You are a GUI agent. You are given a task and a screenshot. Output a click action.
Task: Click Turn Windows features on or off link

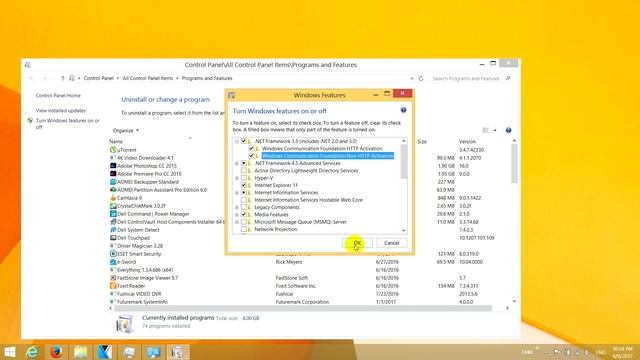click(67, 124)
